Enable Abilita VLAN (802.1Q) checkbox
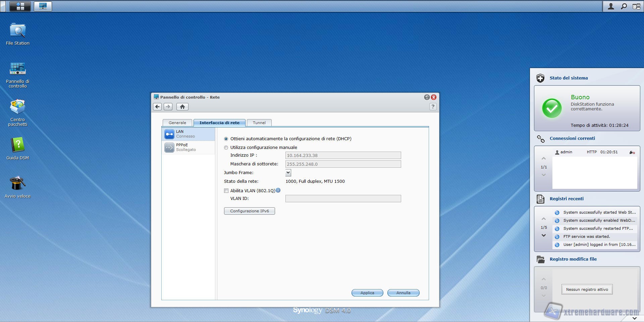 (226, 191)
